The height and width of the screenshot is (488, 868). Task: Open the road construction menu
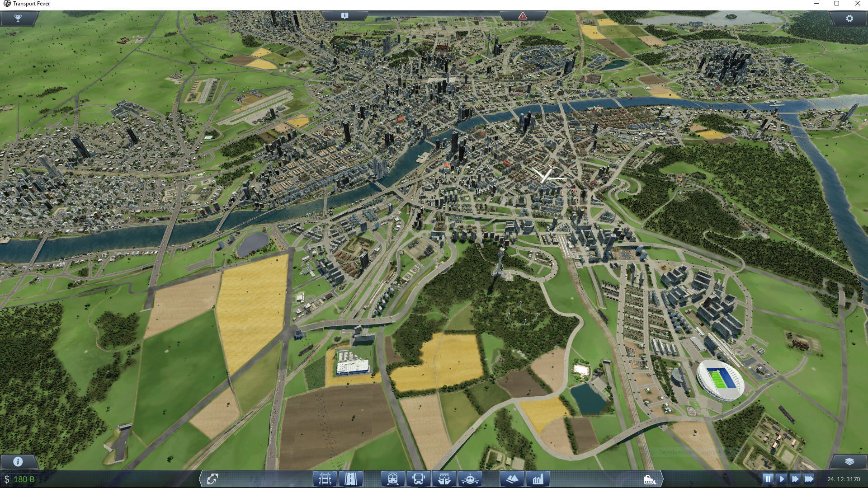click(x=350, y=478)
